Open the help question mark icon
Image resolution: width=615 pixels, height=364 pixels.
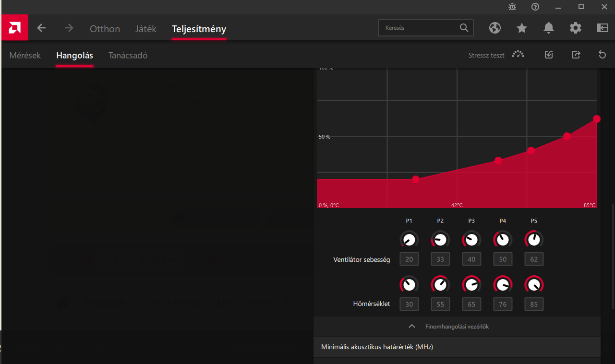click(535, 7)
